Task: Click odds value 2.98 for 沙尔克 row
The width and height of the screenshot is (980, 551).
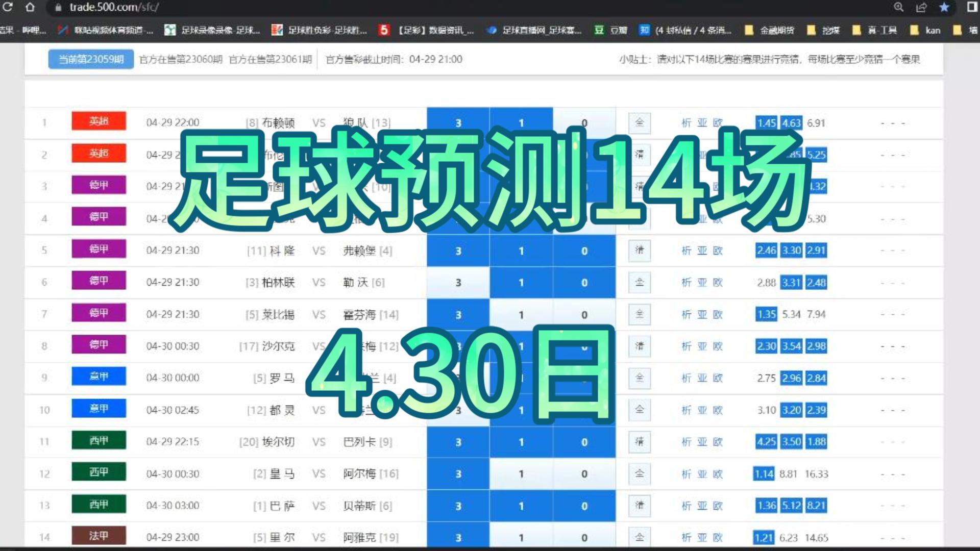Action: coord(816,346)
